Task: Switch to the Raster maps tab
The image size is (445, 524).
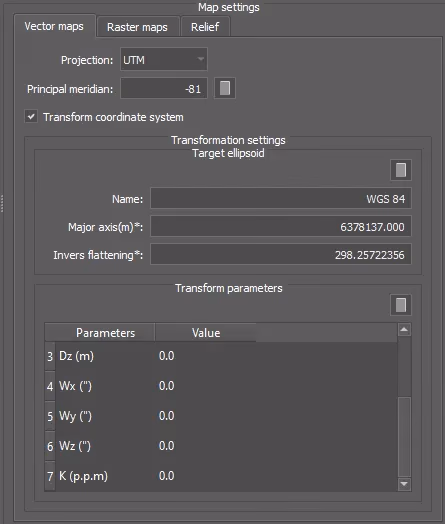Action: point(137,27)
